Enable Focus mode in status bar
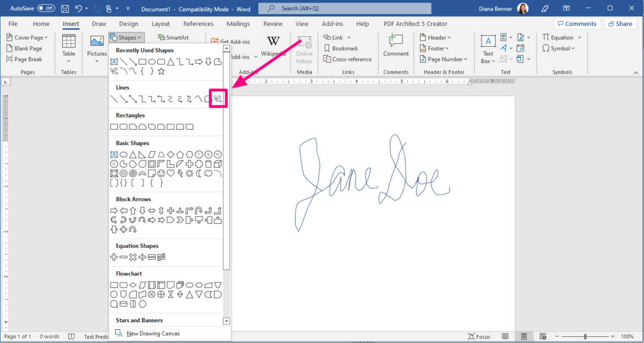The width and height of the screenshot is (644, 343). (x=478, y=336)
